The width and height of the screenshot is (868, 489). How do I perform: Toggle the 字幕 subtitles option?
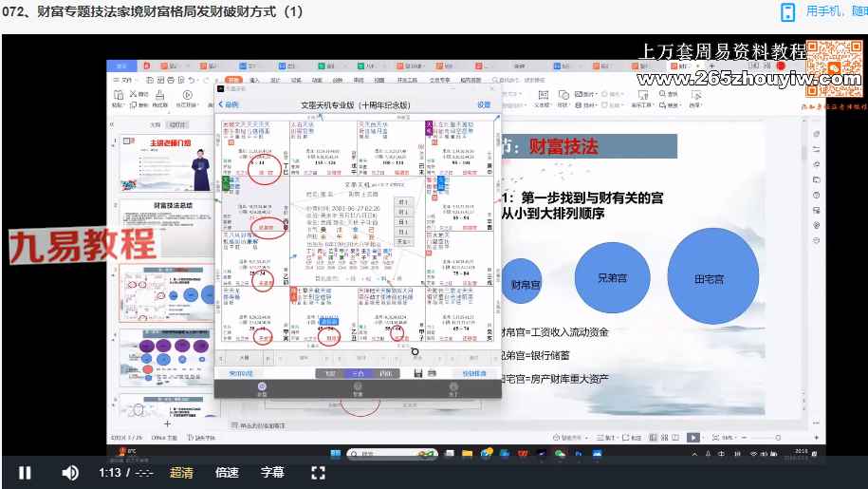[x=272, y=472]
